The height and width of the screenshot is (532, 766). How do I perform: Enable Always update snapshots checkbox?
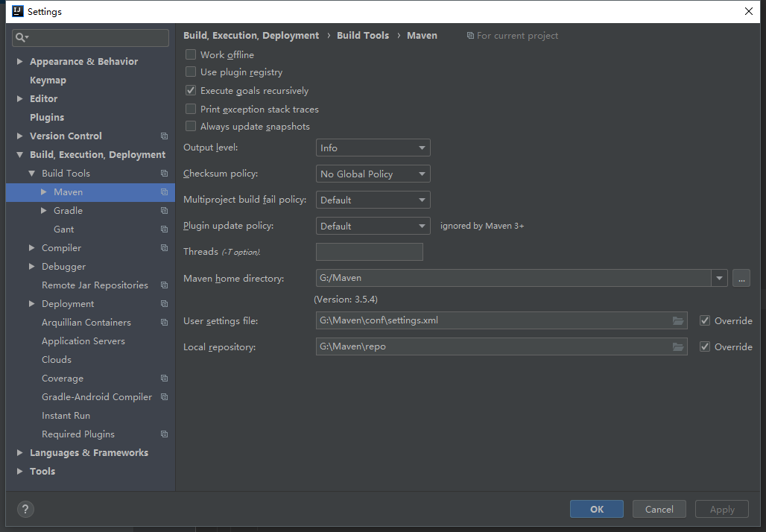tap(191, 126)
